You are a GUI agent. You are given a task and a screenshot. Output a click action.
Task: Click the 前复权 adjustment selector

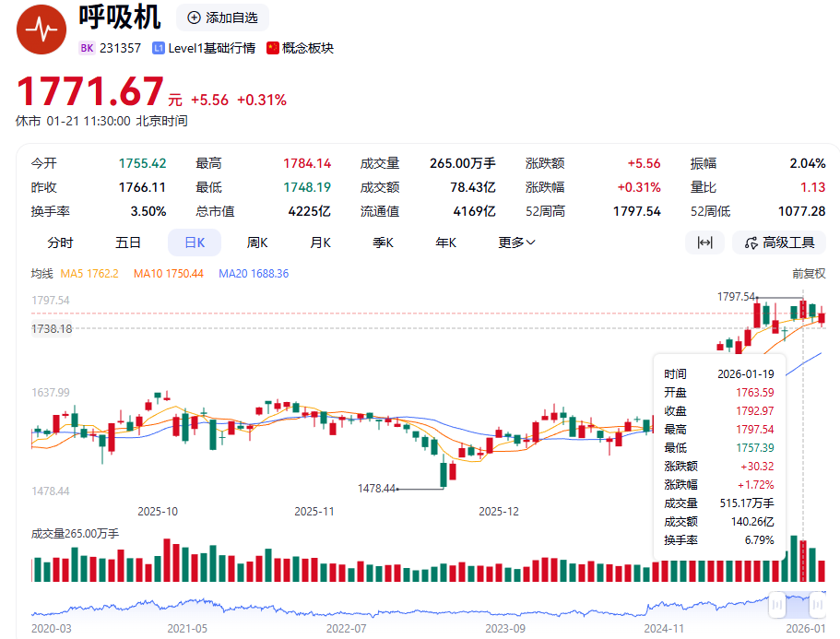pyautogui.click(x=809, y=274)
